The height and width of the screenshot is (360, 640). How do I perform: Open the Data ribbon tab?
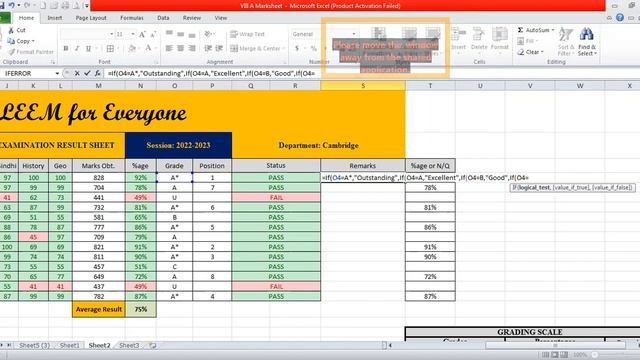163,18
